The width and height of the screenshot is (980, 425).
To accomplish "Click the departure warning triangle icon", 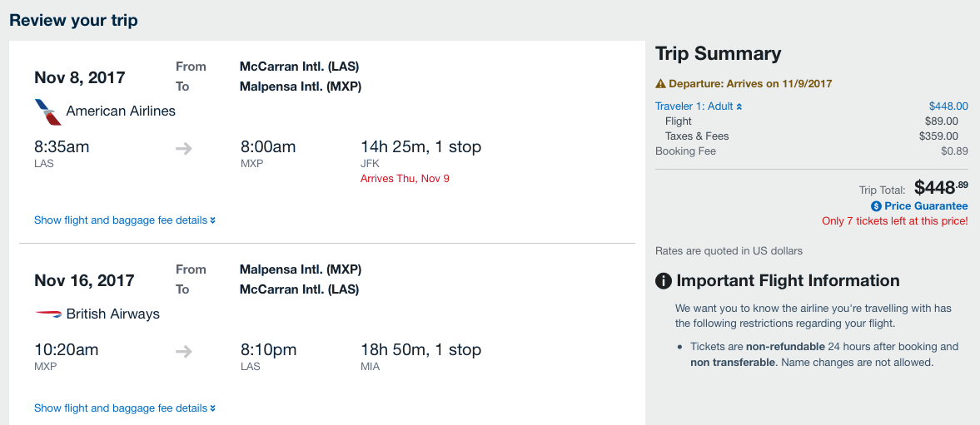I will point(660,84).
